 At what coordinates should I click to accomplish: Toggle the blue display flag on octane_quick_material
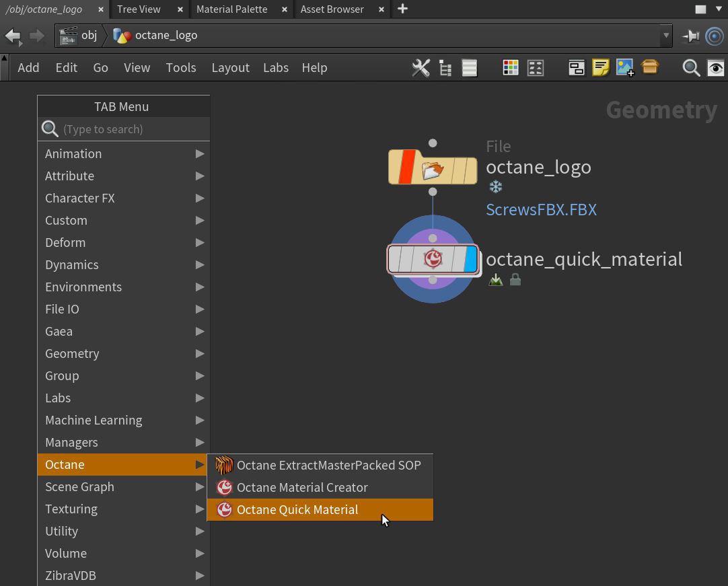point(470,259)
